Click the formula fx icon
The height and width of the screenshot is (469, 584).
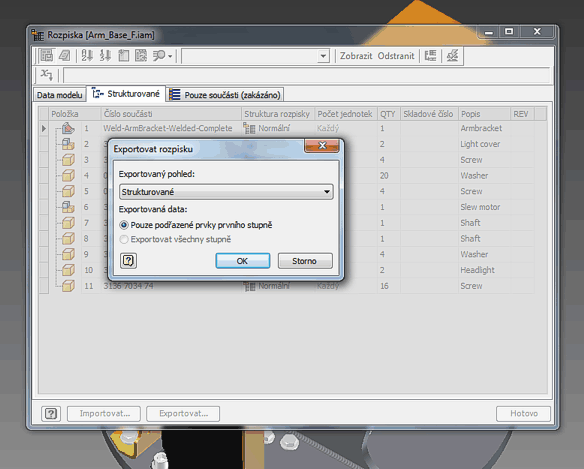(x=47, y=75)
